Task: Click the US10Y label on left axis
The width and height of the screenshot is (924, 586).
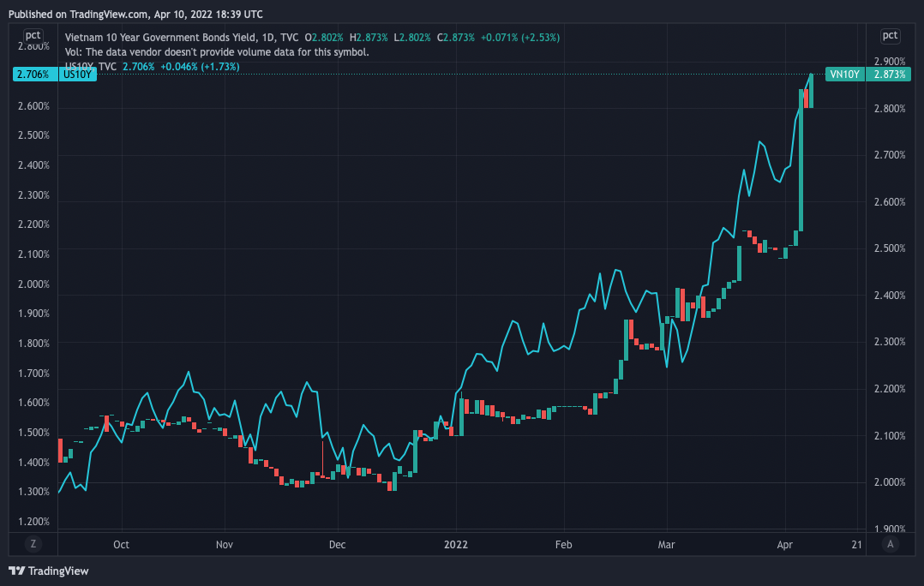Action: coord(78,75)
